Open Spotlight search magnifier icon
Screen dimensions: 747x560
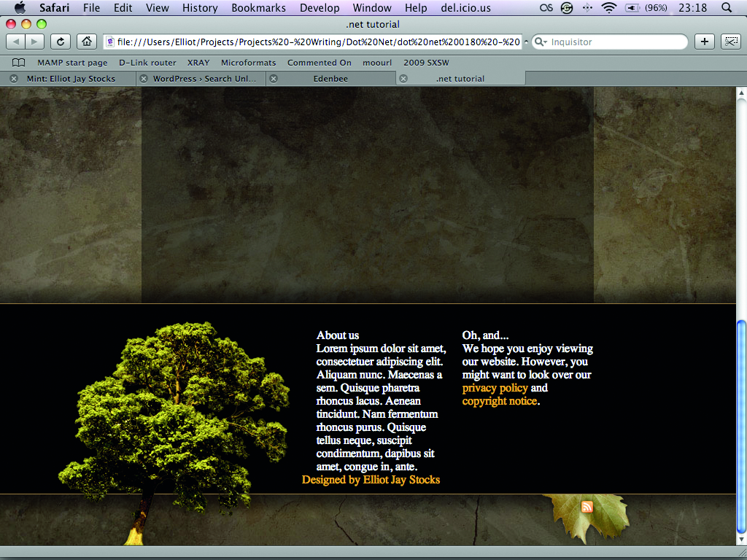[x=727, y=7]
